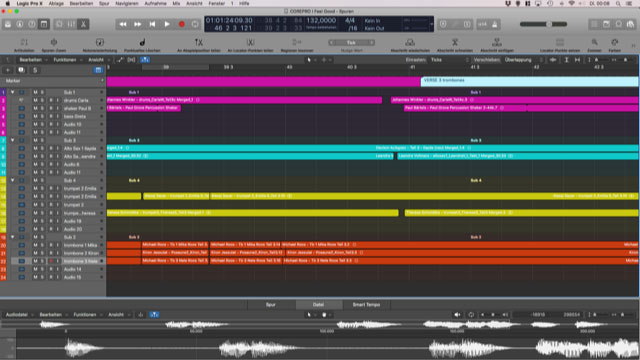This screenshot has height=360, width=640.
Task: Mute the drums Carla track
Action: [36, 100]
